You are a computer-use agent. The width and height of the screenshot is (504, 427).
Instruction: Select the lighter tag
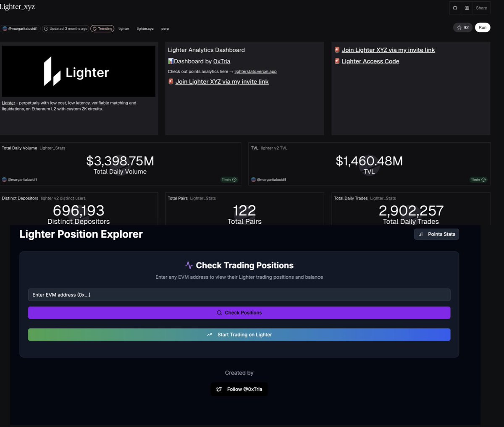click(x=123, y=29)
